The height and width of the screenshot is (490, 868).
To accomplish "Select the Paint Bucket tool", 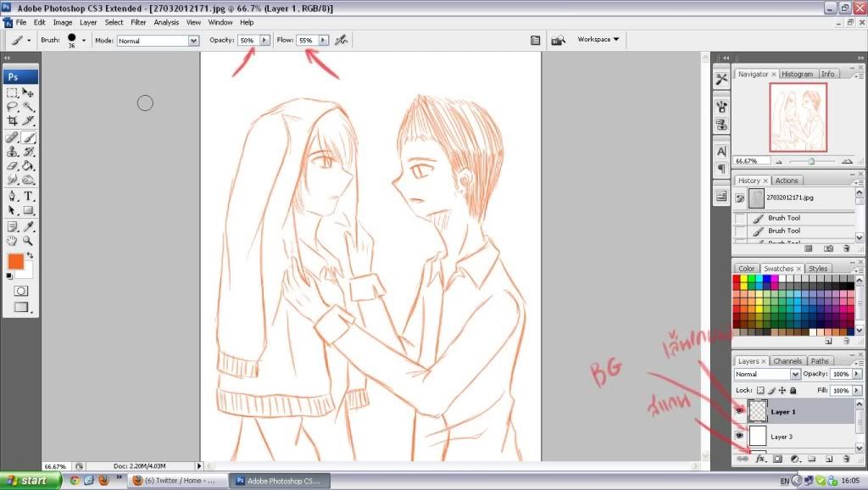I will coord(28,165).
